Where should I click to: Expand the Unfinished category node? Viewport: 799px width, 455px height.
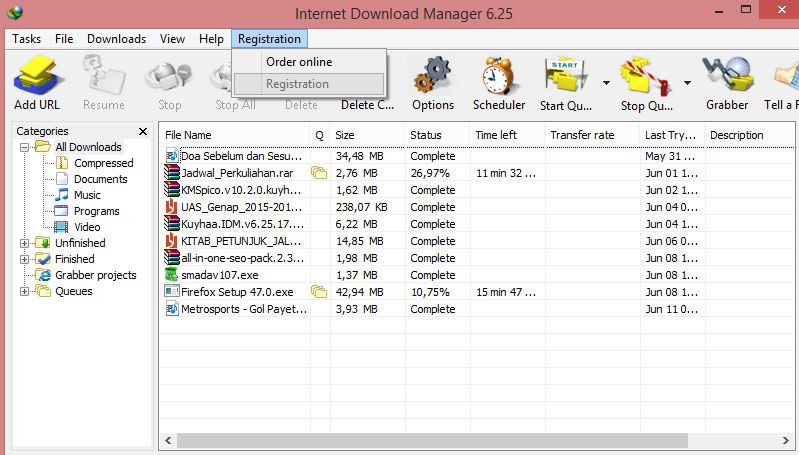(24, 244)
